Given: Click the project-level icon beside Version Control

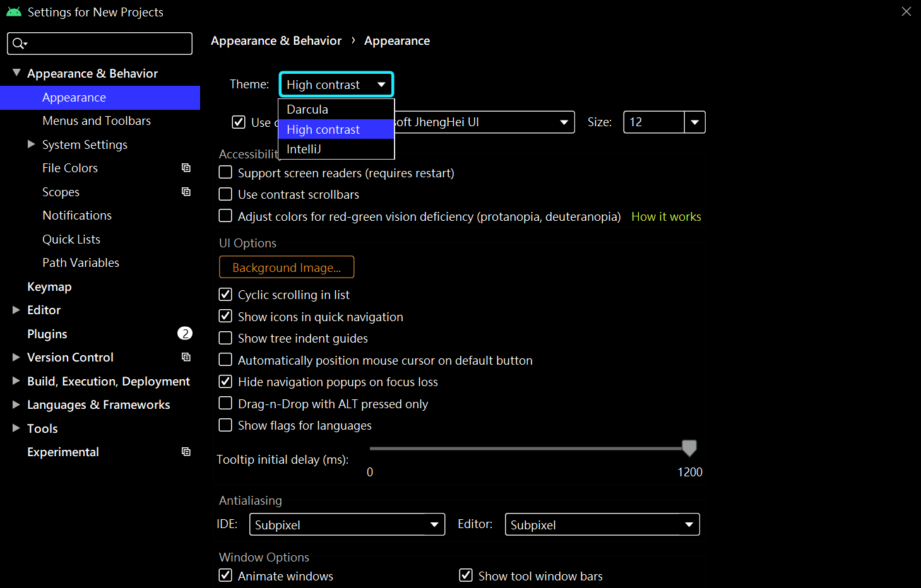Looking at the screenshot, I should (x=186, y=357).
